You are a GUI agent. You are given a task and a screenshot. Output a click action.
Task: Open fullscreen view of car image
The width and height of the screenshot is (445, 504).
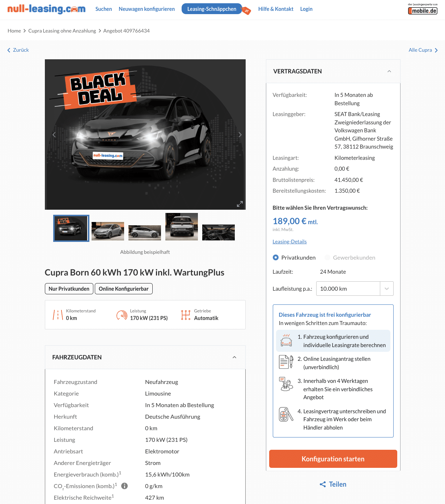pos(240,204)
